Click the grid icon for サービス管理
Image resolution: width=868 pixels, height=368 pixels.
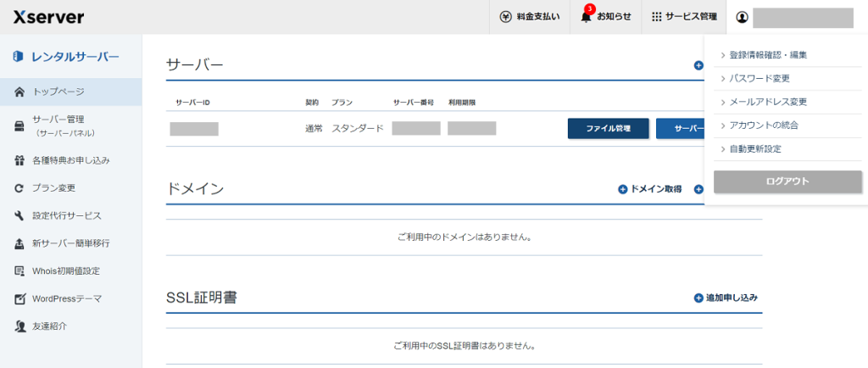point(657,17)
